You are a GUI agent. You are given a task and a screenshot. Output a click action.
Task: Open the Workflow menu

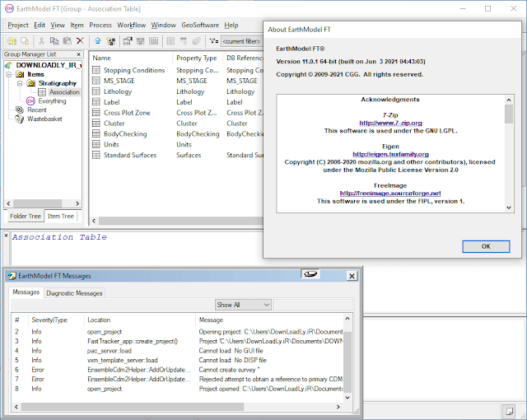click(132, 25)
